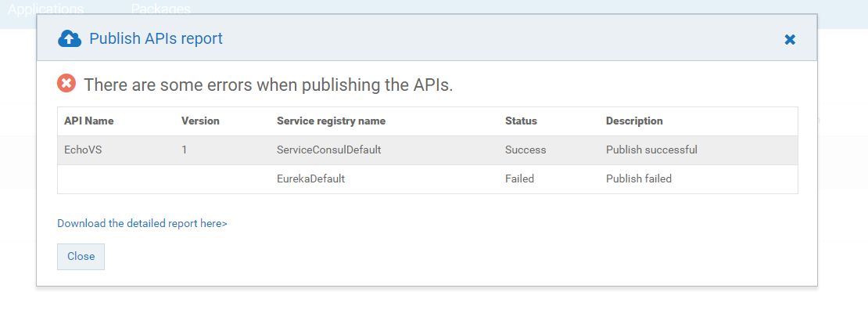Click the red error icon

click(x=66, y=84)
